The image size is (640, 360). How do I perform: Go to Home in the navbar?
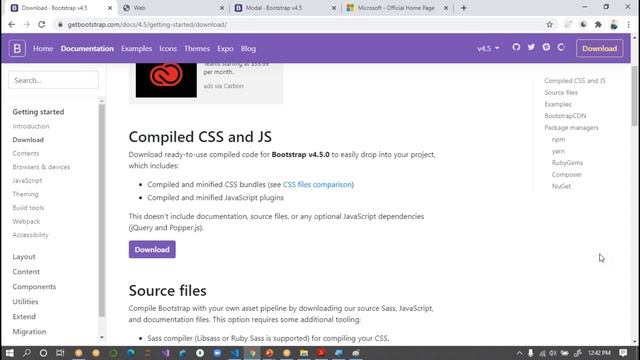(43, 49)
